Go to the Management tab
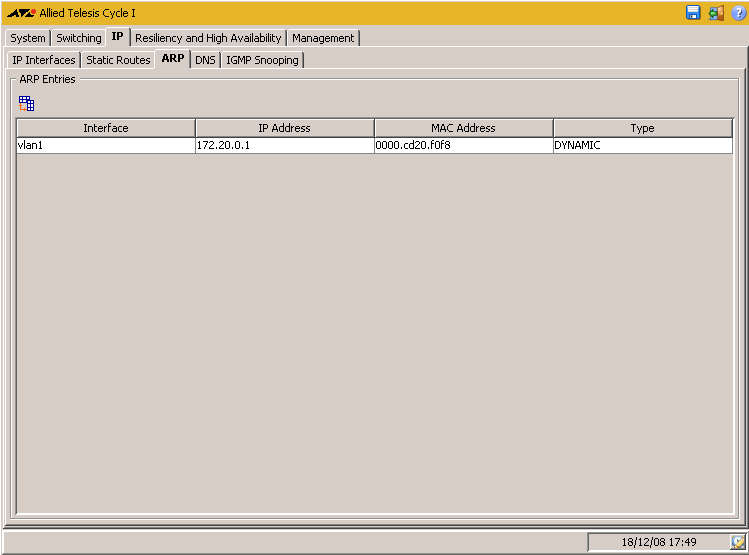The image size is (749, 555). [x=323, y=38]
